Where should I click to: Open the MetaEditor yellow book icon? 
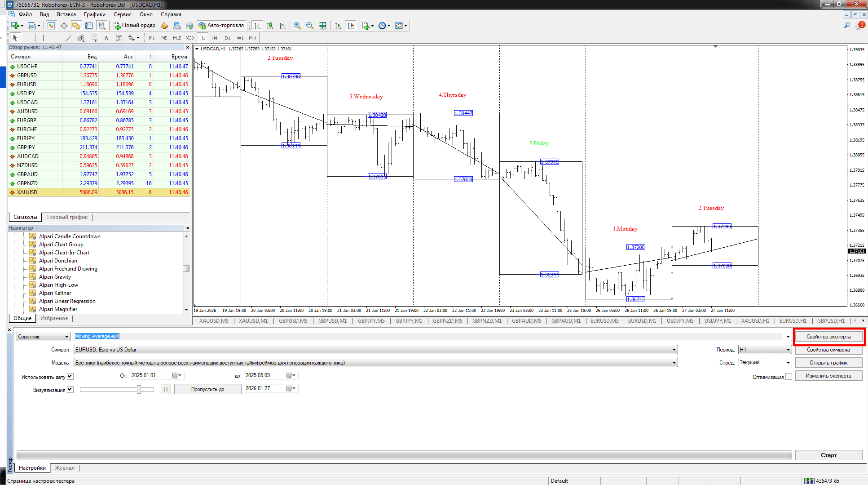[164, 26]
